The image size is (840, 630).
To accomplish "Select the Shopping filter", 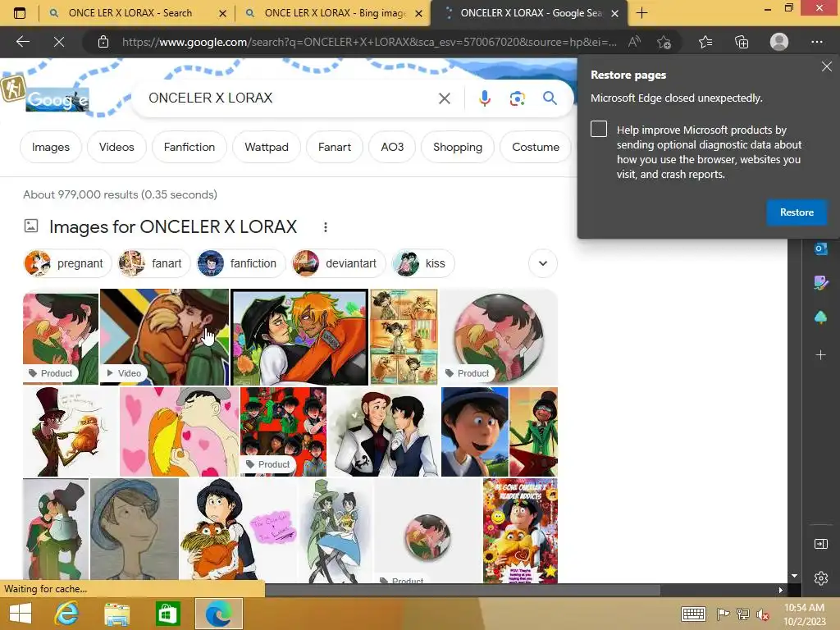I will (x=458, y=147).
